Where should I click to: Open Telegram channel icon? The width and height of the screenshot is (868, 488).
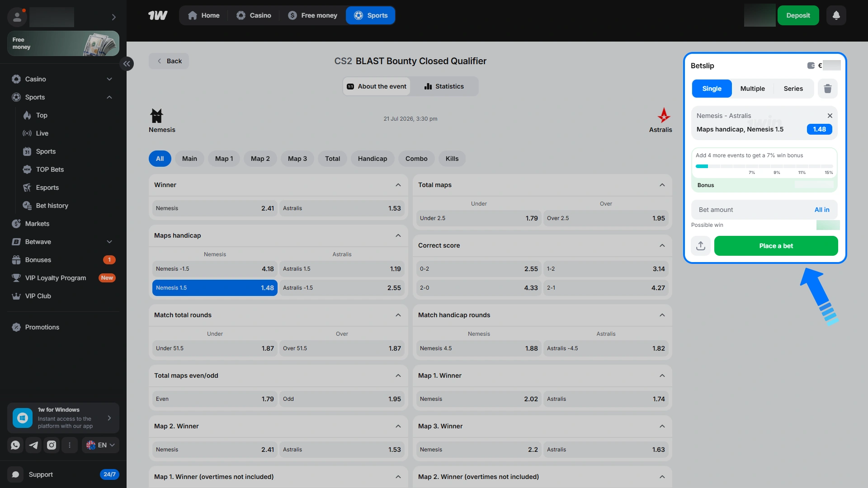(x=33, y=445)
